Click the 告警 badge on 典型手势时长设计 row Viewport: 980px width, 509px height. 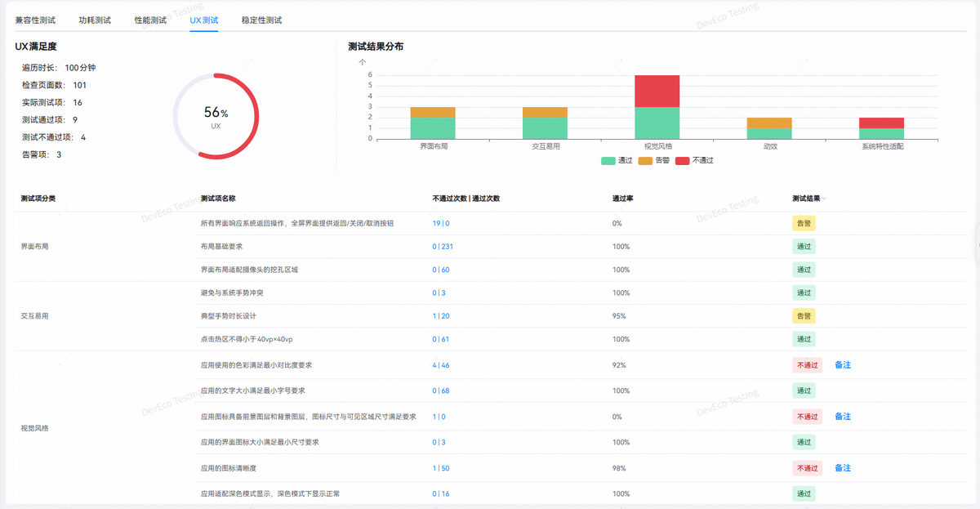point(804,316)
